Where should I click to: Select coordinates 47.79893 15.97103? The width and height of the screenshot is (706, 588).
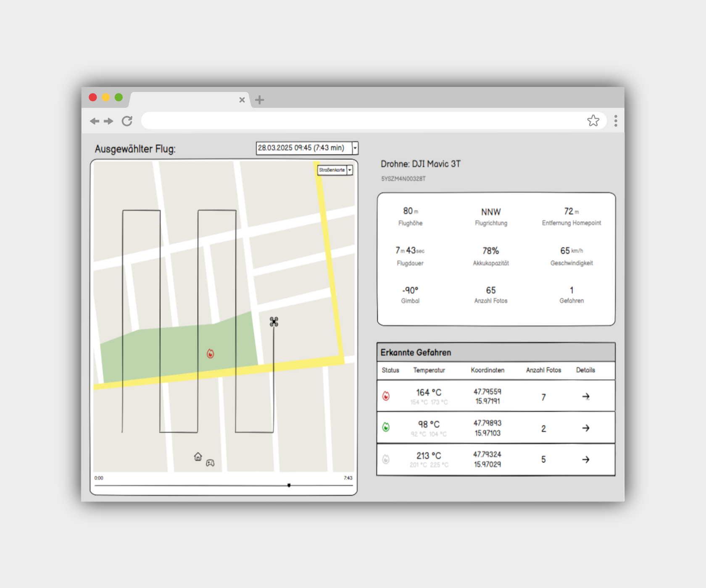[x=487, y=428]
